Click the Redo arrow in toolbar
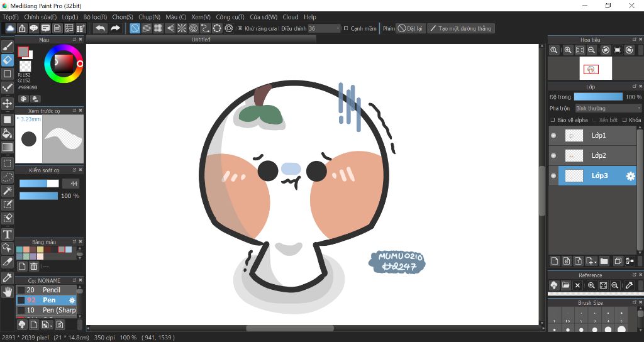644x342 pixels. pyautogui.click(x=116, y=28)
